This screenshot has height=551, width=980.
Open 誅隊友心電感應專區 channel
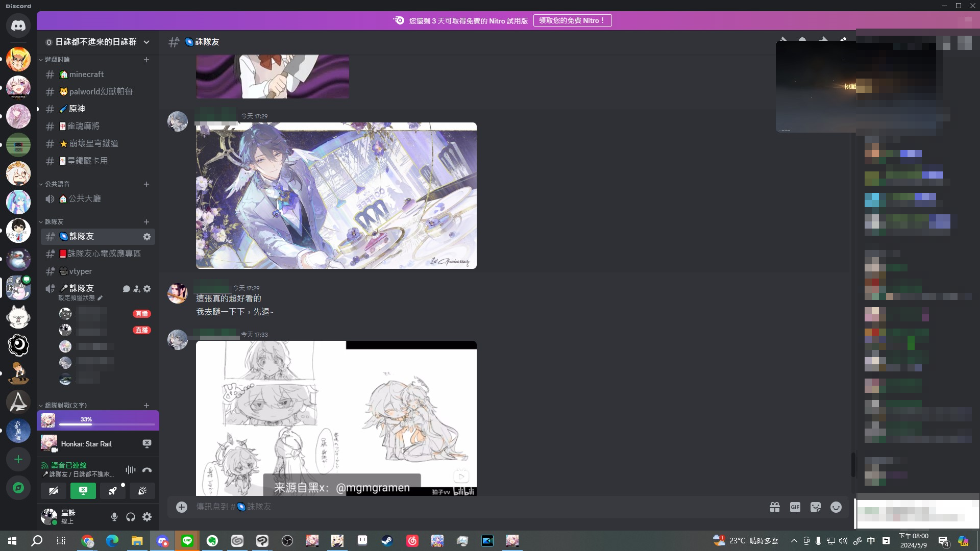[98, 254]
